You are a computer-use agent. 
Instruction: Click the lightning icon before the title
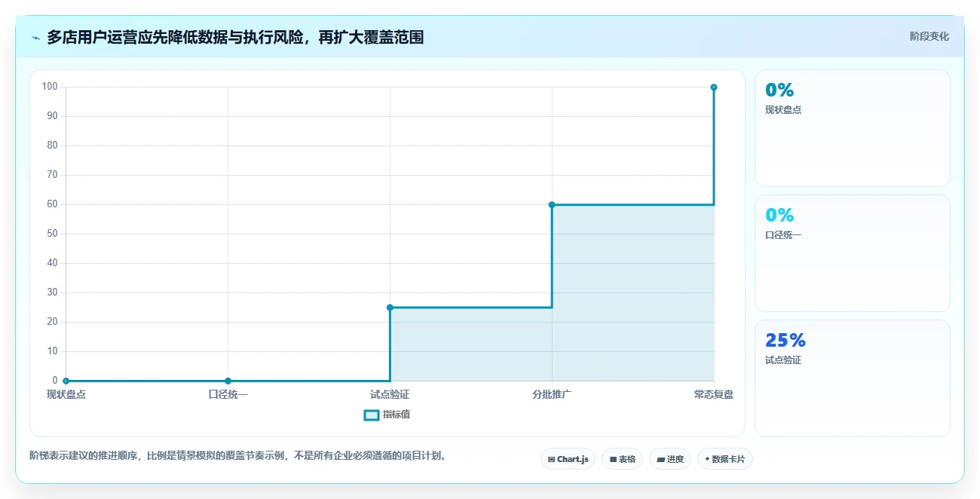35,38
